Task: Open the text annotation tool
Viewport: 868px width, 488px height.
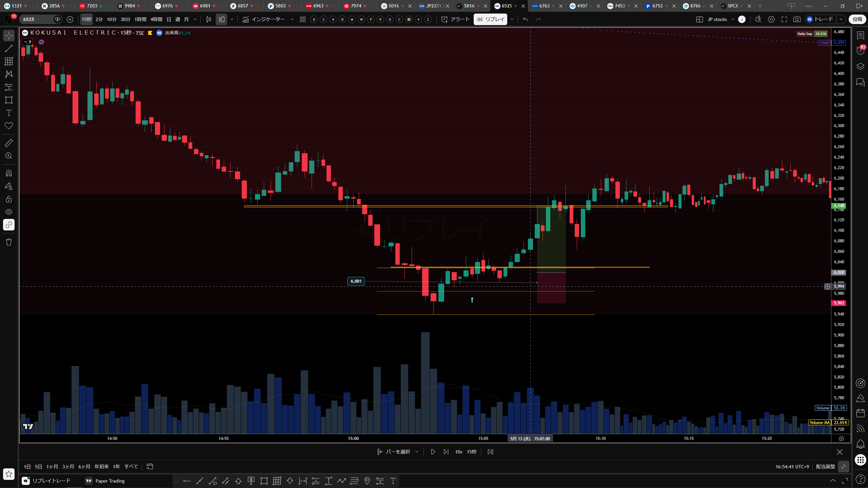Action: [9, 113]
